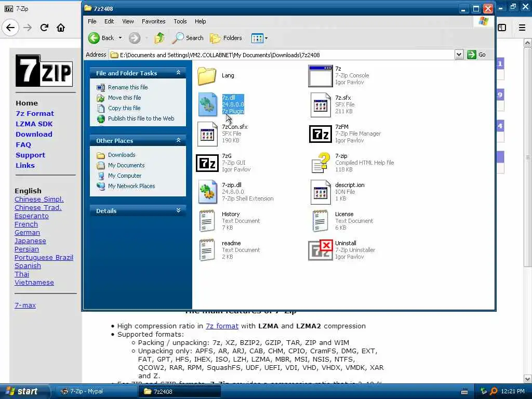Select the 7z console application icon
The image size is (532, 399).
(x=320, y=76)
